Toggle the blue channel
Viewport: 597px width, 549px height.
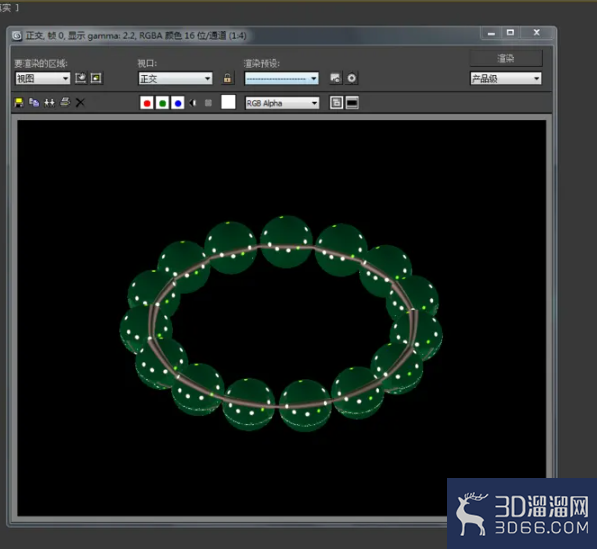pos(178,103)
